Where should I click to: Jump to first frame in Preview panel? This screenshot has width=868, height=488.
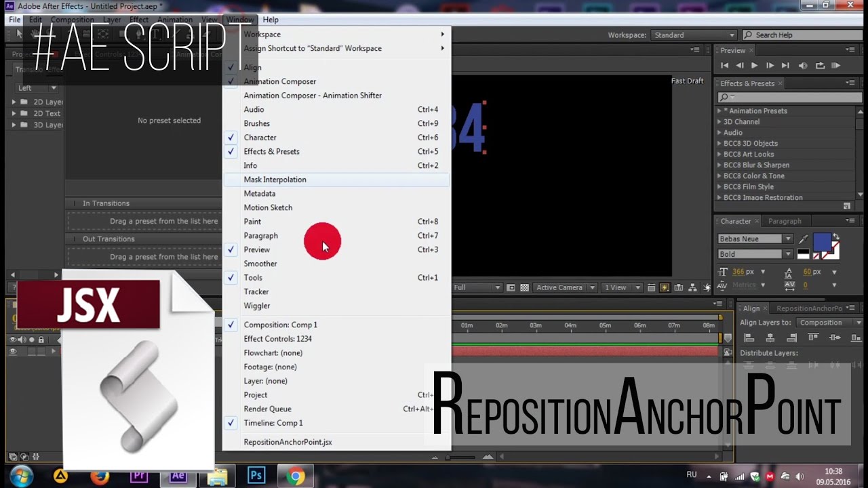tap(724, 66)
